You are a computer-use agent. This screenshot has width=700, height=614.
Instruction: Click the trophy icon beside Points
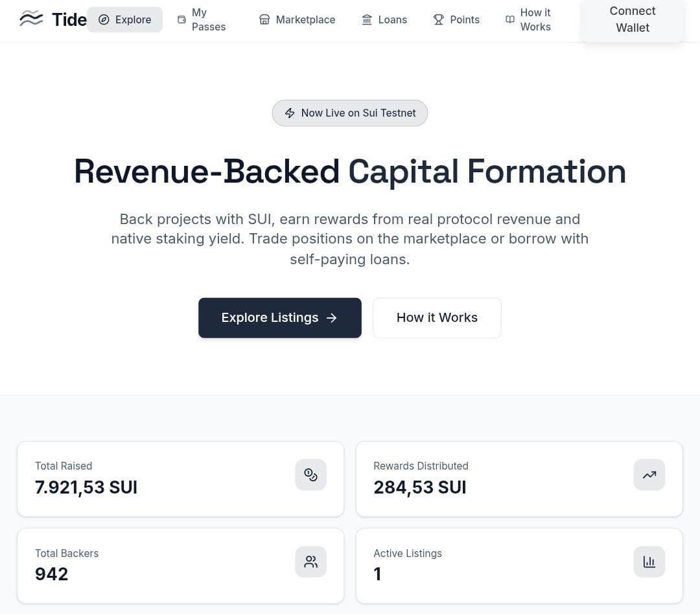439,19
